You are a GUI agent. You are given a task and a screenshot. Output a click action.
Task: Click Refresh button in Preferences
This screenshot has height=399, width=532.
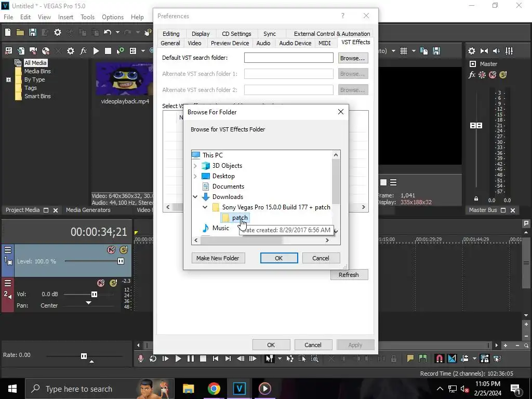click(349, 275)
